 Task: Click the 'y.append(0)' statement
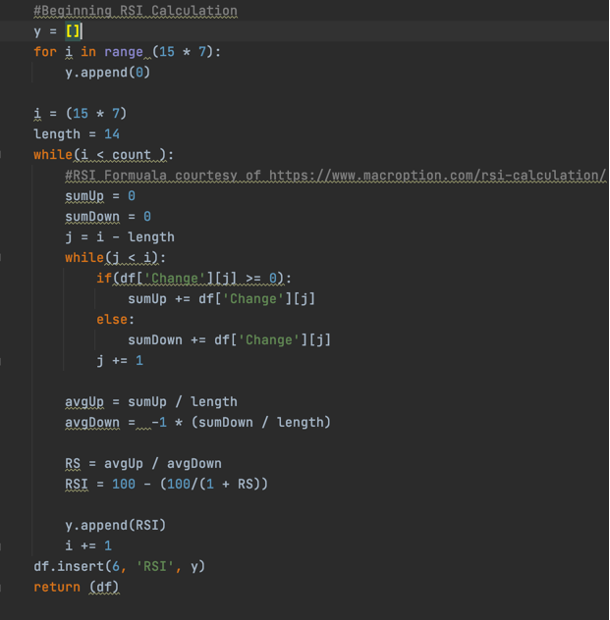pos(108,72)
